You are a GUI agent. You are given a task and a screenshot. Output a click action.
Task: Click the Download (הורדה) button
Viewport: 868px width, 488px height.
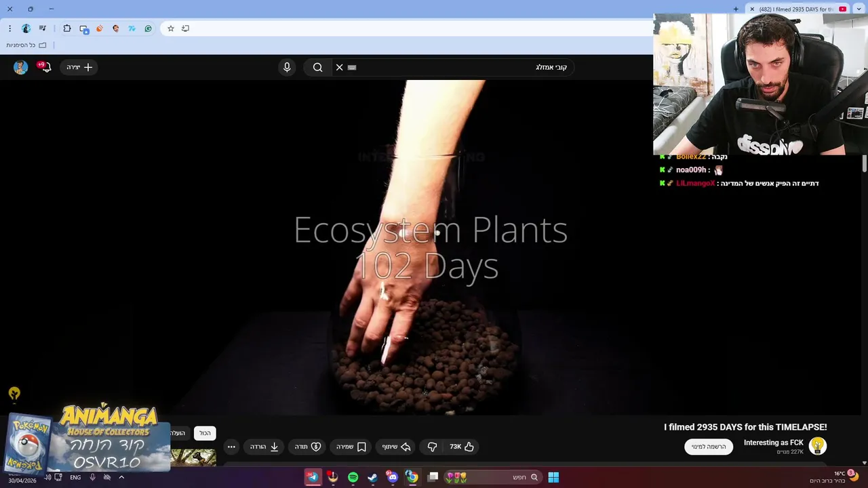264,447
